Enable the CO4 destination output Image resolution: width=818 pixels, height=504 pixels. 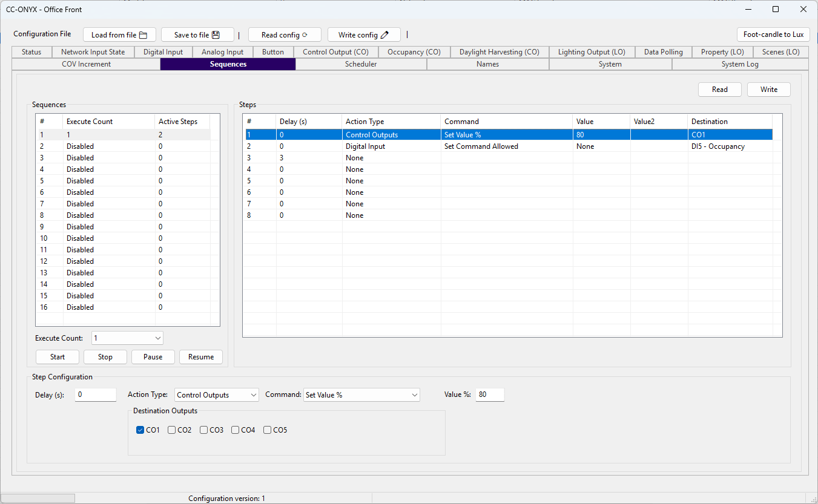[x=236, y=430]
